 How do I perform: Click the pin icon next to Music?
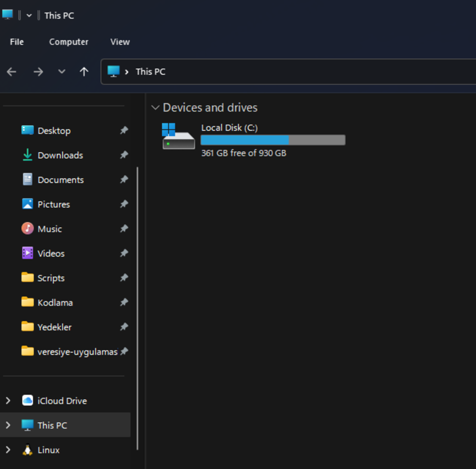(x=124, y=228)
